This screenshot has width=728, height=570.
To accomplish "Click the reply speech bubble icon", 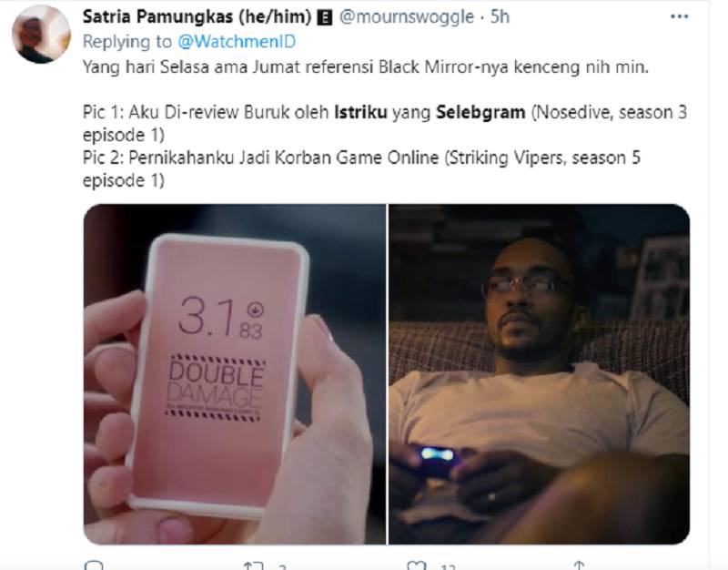I will tap(94, 565).
